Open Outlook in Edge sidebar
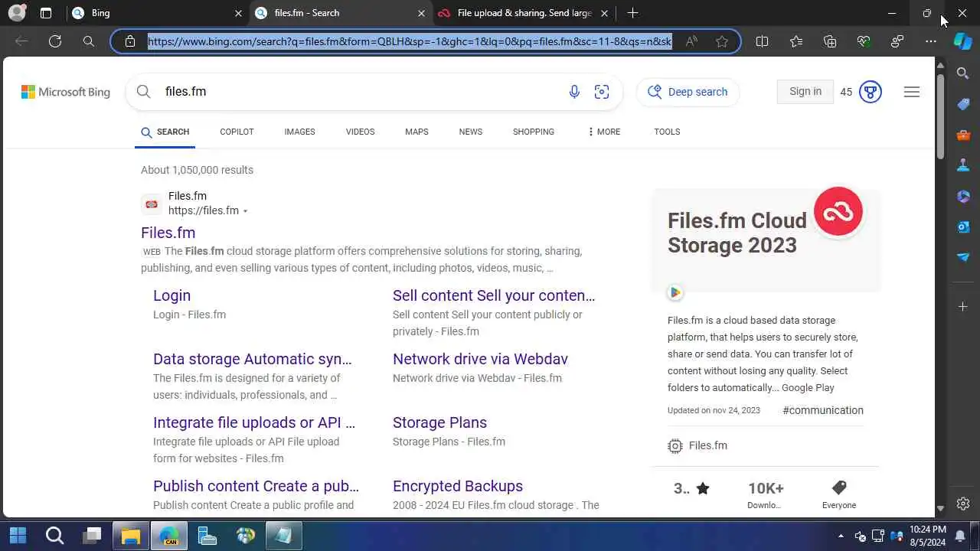This screenshot has width=980, height=551. pyautogui.click(x=963, y=227)
